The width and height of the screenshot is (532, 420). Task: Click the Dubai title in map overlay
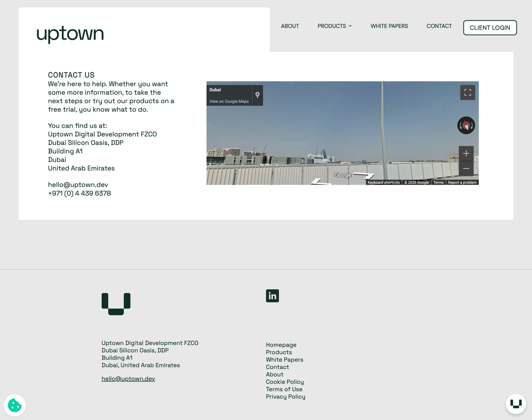point(215,90)
